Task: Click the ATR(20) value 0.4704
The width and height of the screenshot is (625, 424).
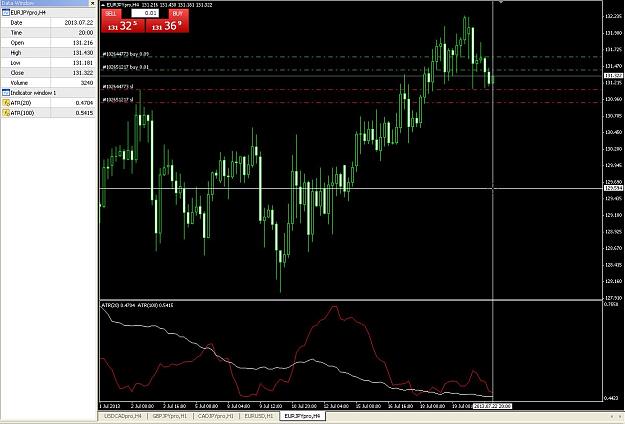Action: [84, 103]
